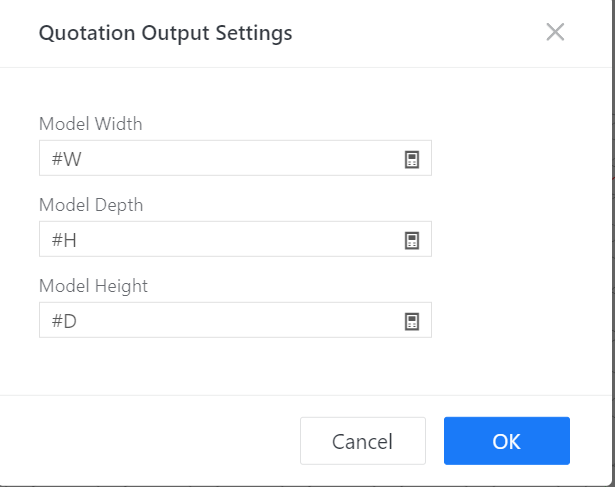Close the Quotation Output Settings dialog
This screenshot has height=487, width=615.
(x=555, y=32)
